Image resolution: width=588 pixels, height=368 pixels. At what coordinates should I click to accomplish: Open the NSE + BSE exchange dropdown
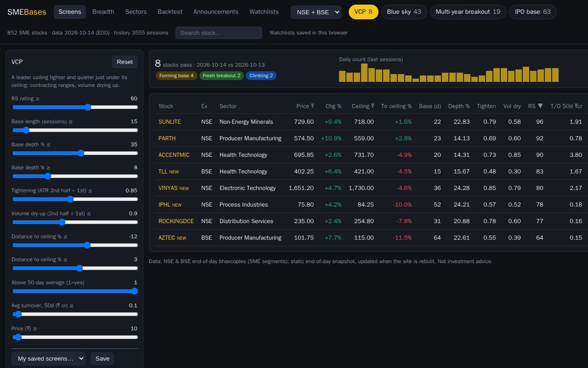click(x=316, y=12)
